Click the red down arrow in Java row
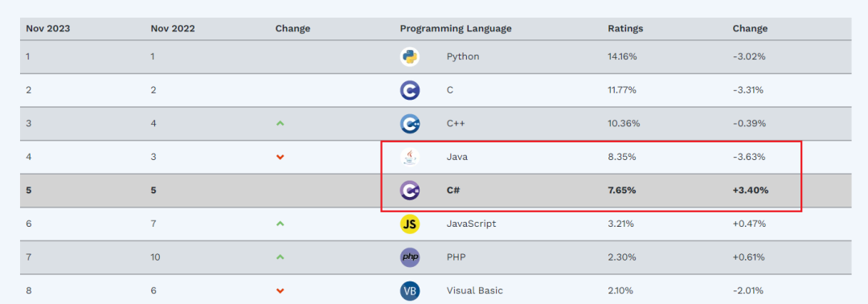This screenshot has width=868, height=304. click(x=280, y=158)
